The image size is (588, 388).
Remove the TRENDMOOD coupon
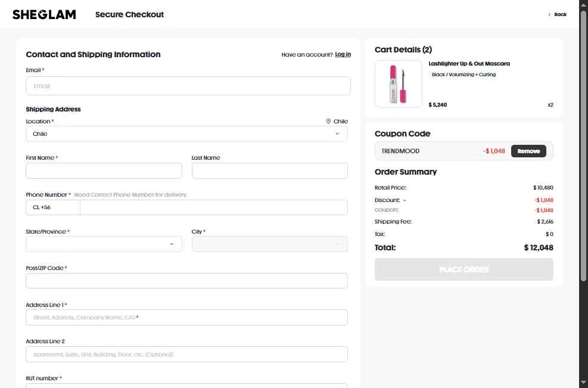(x=528, y=151)
